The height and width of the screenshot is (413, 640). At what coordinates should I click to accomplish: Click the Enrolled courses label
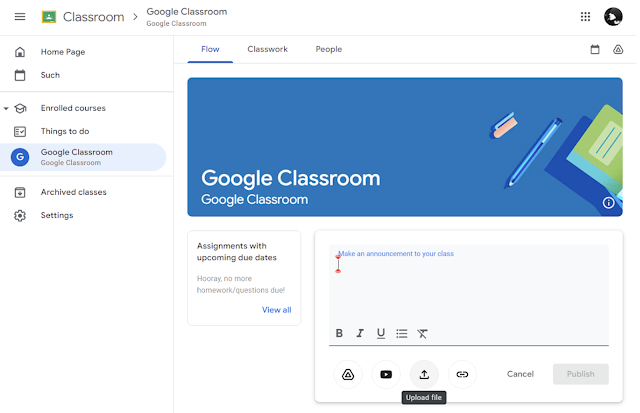73,108
